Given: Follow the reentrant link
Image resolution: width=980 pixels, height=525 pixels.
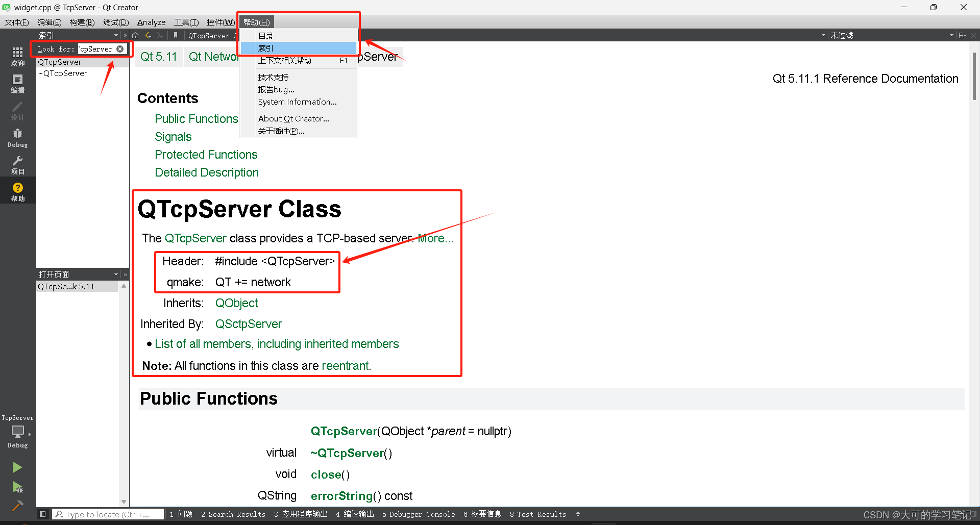Looking at the screenshot, I should click(345, 366).
